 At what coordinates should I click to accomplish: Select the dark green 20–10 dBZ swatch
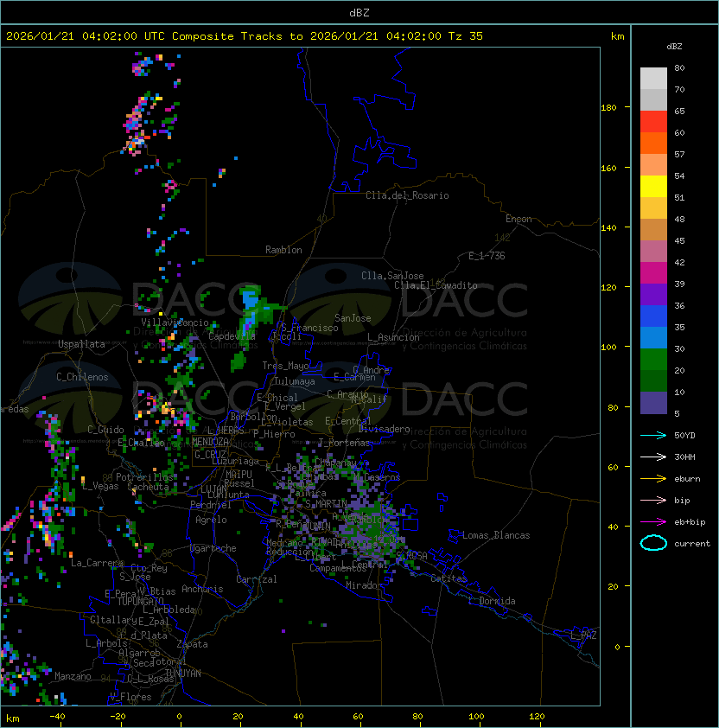653,380
